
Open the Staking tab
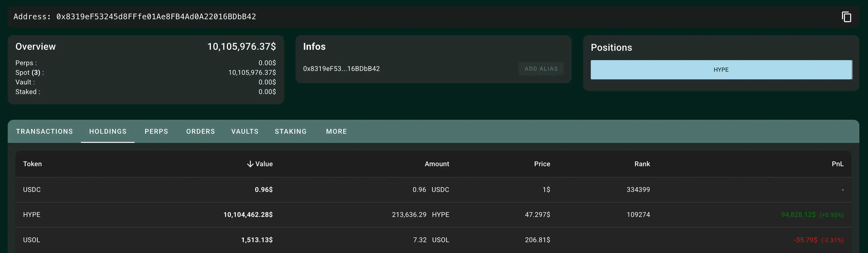coord(291,132)
